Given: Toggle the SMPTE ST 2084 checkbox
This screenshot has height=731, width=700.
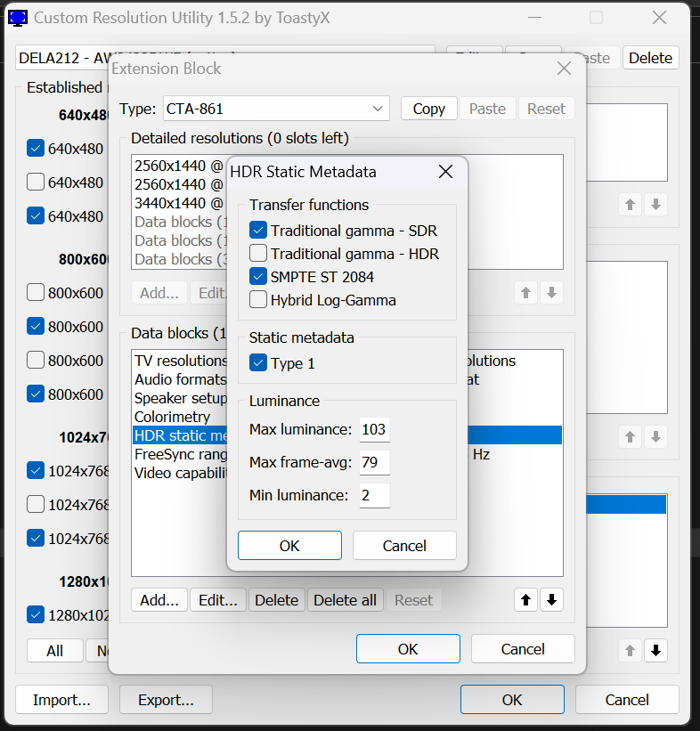Looking at the screenshot, I should pos(259,277).
